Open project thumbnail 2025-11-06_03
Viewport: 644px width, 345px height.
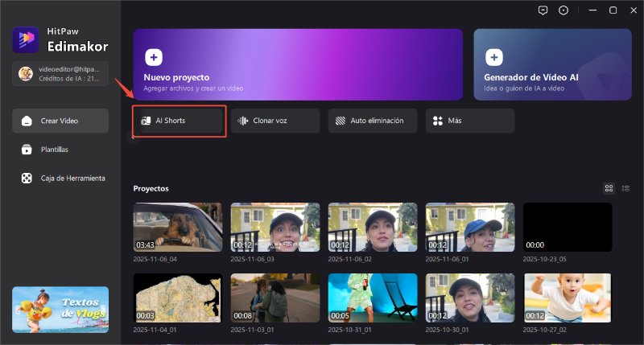pos(275,227)
